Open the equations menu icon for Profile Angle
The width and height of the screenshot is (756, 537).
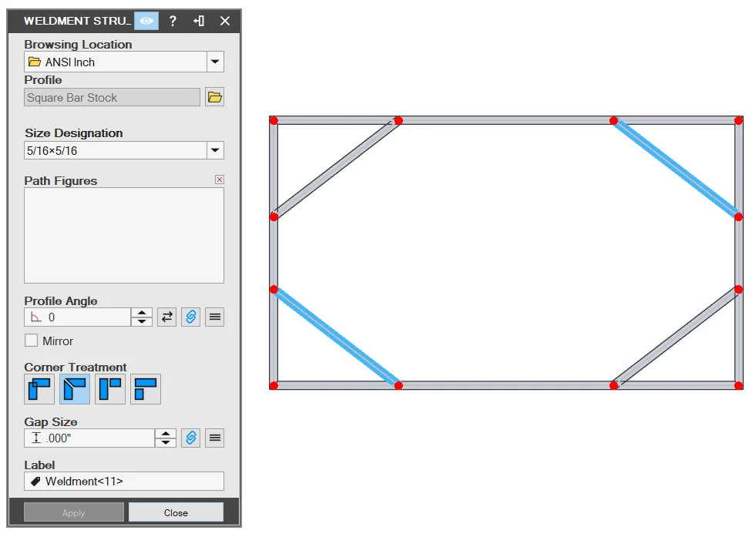coord(214,317)
